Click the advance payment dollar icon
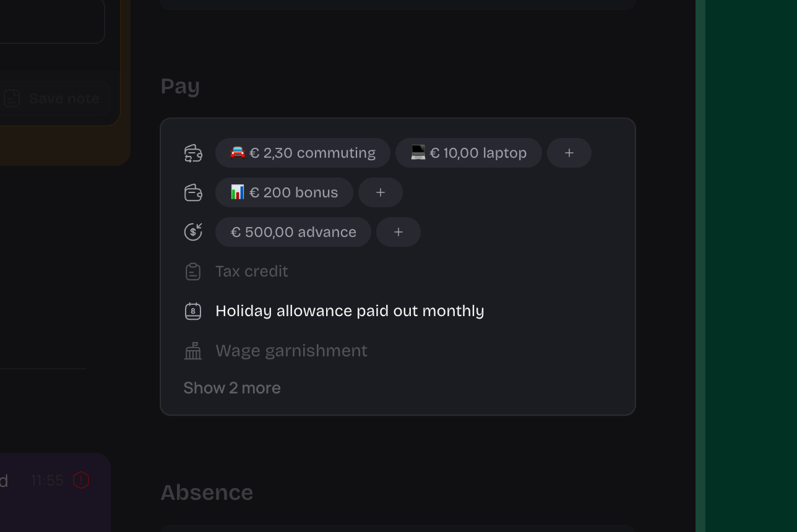Image resolution: width=797 pixels, height=532 pixels. (x=193, y=232)
